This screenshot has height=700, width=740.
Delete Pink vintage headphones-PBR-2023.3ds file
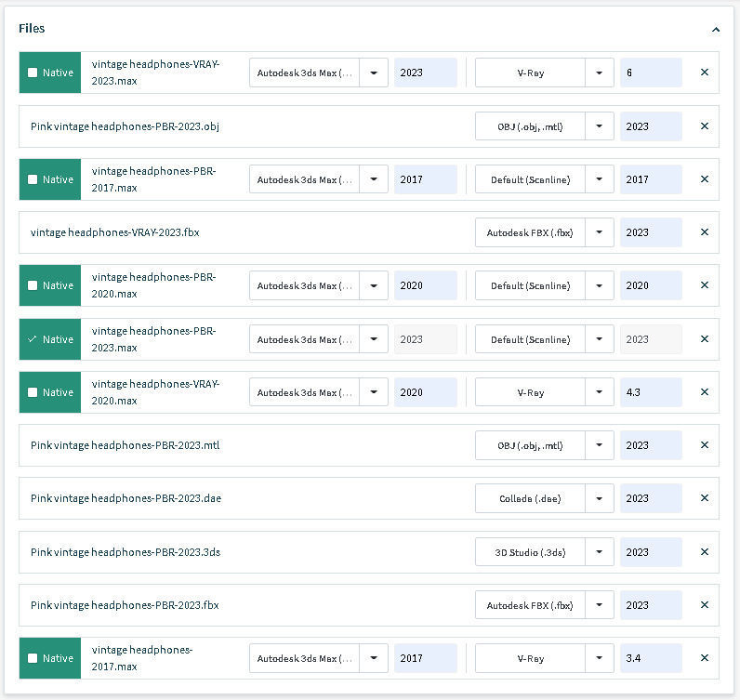click(704, 552)
